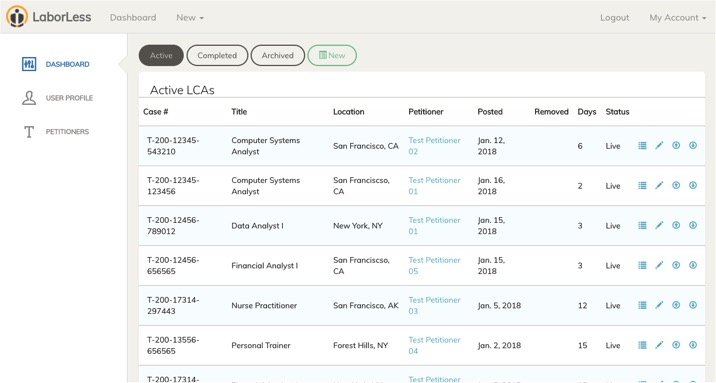Click upload arrow icon in Financial Analyst I row

[x=676, y=265]
